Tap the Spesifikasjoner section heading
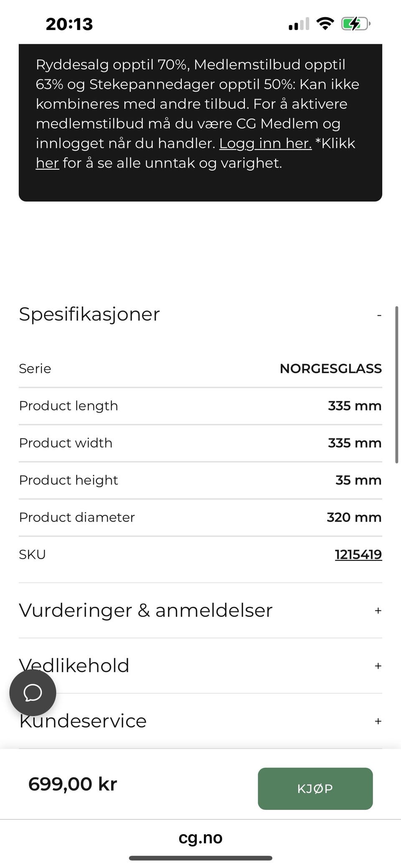Viewport: 401px width, 868px height. click(x=89, y=314)
